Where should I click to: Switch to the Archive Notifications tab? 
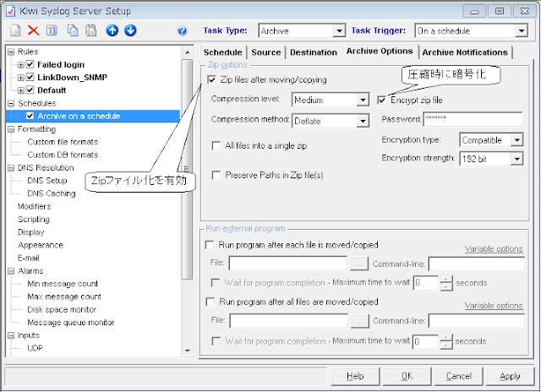[465, 52]
